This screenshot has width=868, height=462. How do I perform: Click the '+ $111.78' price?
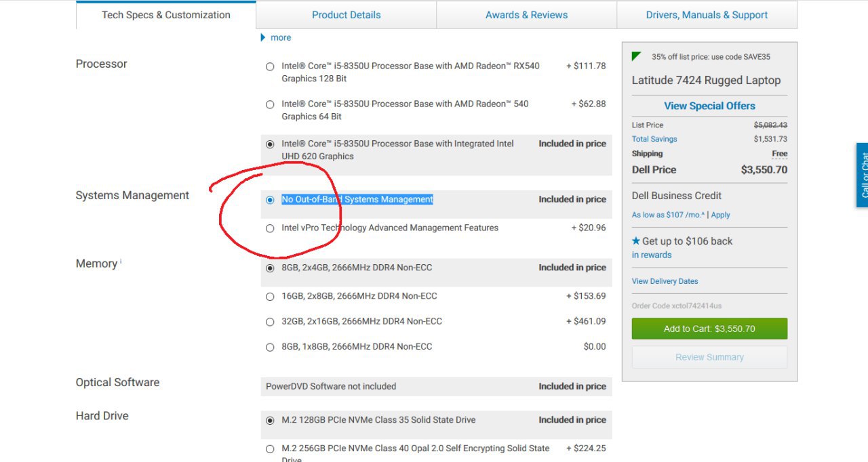pyautogui.click(x=586, y=66)
